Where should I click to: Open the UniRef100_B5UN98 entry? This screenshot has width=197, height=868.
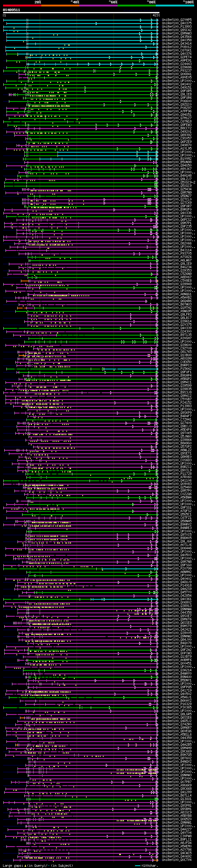177,162
